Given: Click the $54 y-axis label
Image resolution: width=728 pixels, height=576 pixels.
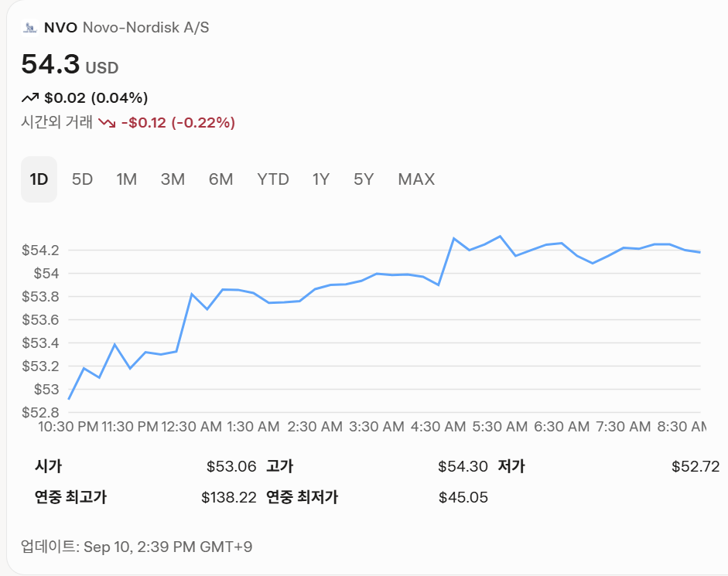Looking at the screenshot, I should (46, 274).
